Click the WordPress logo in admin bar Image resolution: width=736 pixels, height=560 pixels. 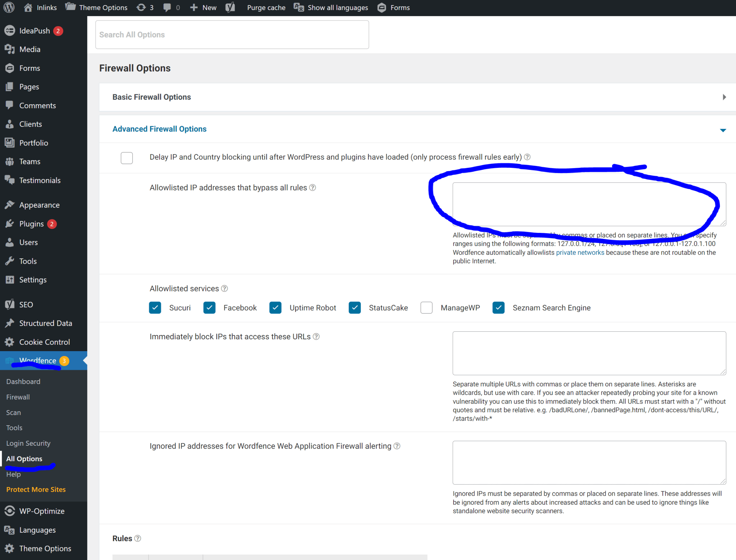[9, 7]
